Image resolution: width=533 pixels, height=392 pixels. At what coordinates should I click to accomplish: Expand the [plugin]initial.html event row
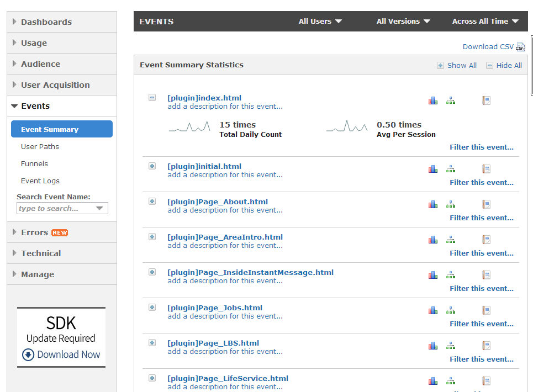(x=152, y=166)
